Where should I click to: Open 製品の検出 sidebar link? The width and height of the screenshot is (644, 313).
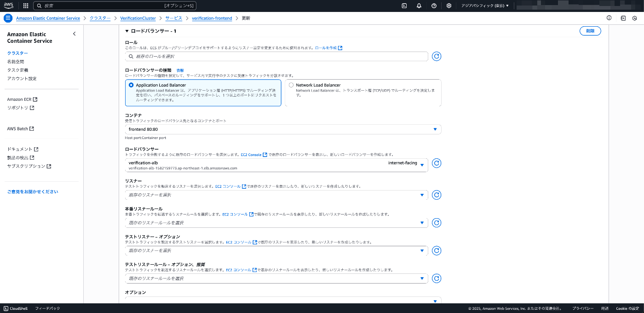[21, 157]
